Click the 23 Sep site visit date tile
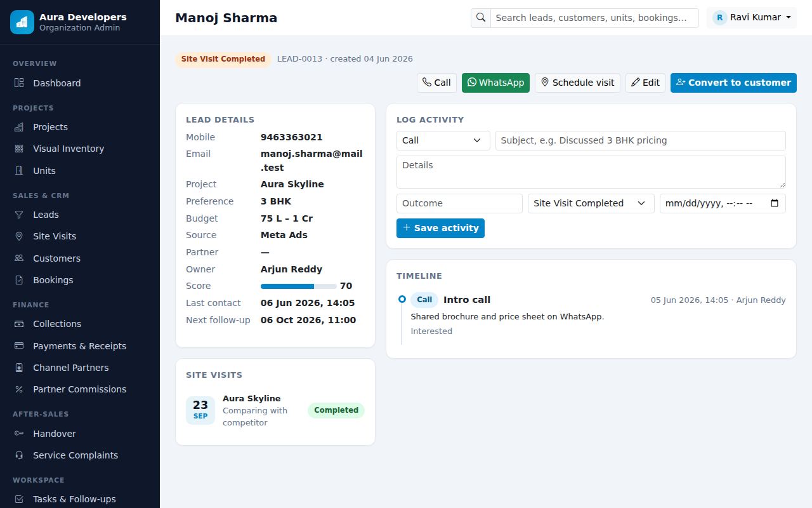Viewport: 812px width, 508px height. coord(200,410)
